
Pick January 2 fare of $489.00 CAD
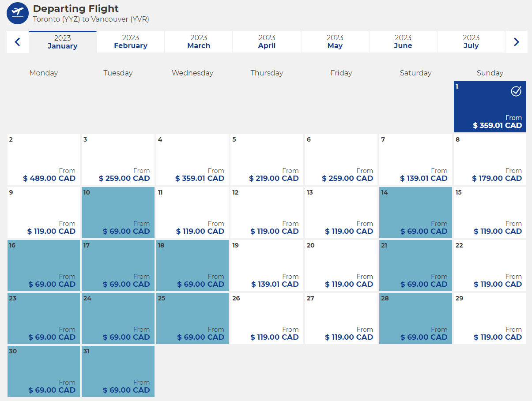[44, 160]
